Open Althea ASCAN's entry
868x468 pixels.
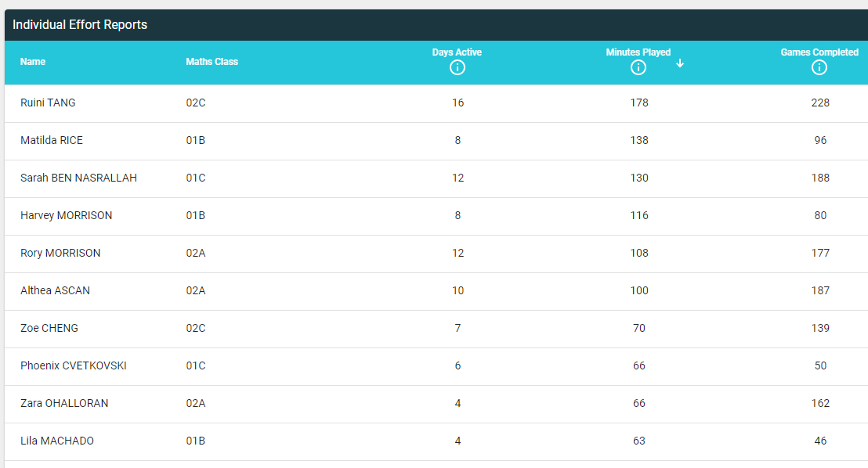[55, 290]
